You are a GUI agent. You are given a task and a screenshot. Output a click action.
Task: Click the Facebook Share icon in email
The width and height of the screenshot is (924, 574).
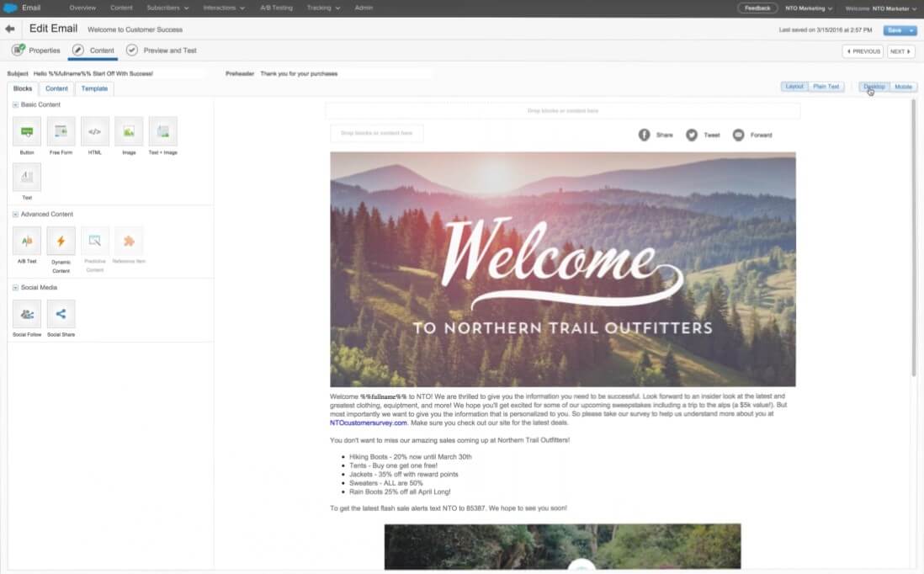pos(644,135)
